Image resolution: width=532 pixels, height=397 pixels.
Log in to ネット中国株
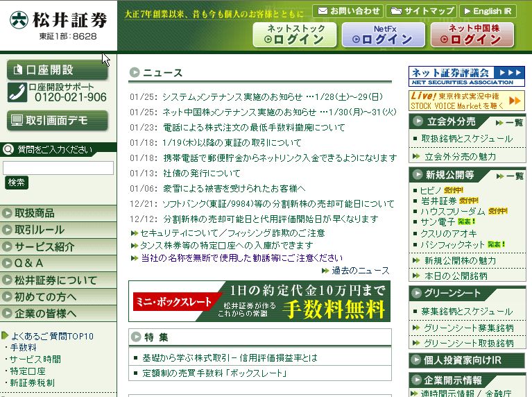coord(472,35)
